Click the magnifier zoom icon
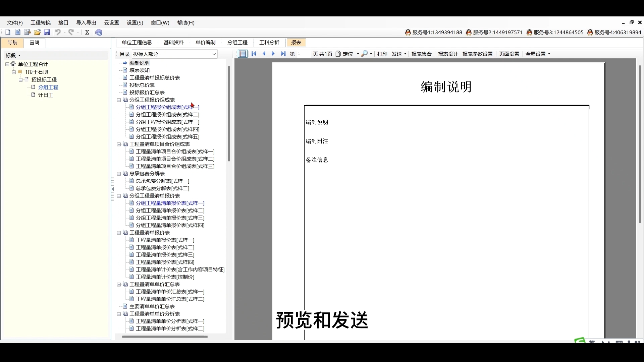 [x=364, y=54]
